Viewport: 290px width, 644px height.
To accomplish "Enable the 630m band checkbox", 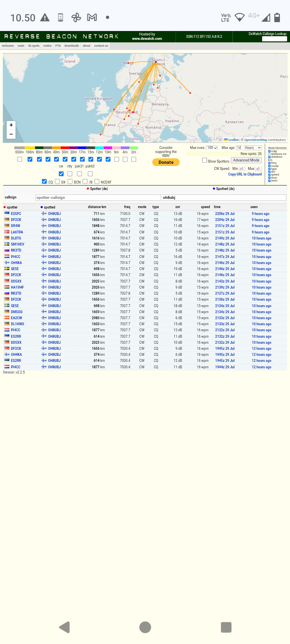I will coord(20,159).
